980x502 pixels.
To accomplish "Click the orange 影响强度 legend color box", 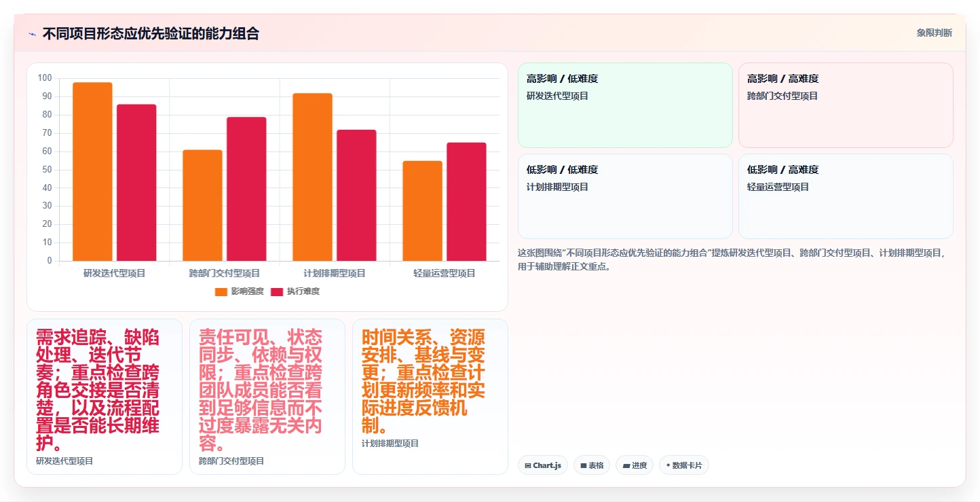I will [221, 292].
